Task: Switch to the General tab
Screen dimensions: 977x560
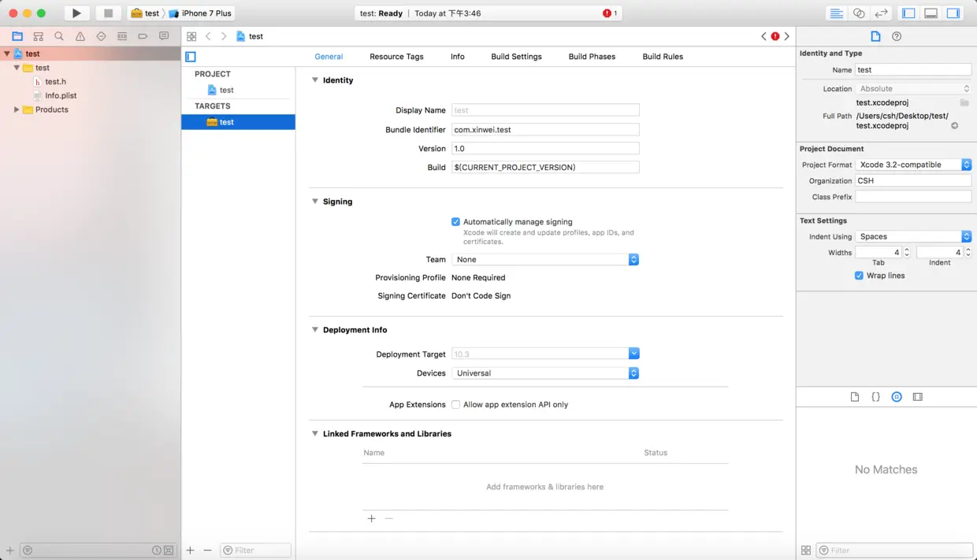Action: (329, 57)
